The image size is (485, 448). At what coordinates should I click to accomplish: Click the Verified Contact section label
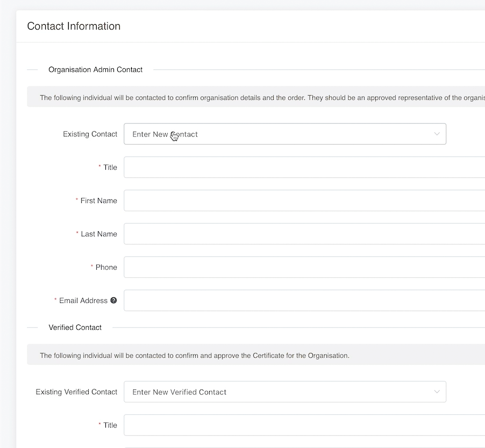pos(75,327)
